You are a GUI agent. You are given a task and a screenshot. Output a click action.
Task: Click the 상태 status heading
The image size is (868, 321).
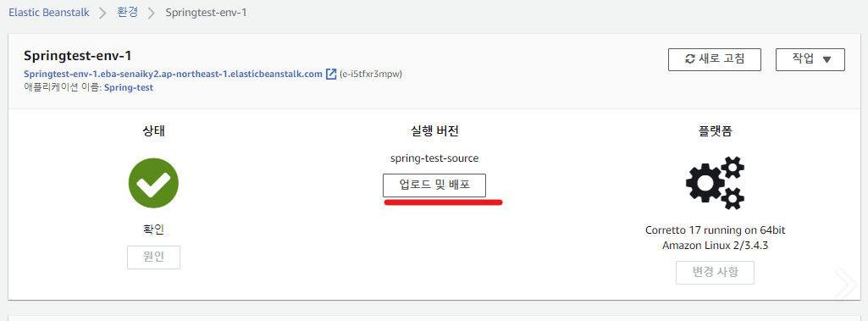click(153, 131)
